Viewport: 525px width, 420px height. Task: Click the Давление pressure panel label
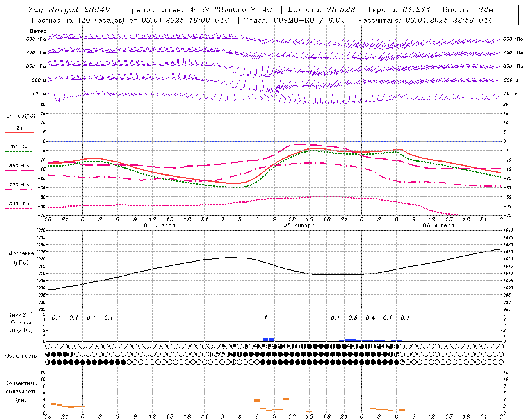point(21,253)
